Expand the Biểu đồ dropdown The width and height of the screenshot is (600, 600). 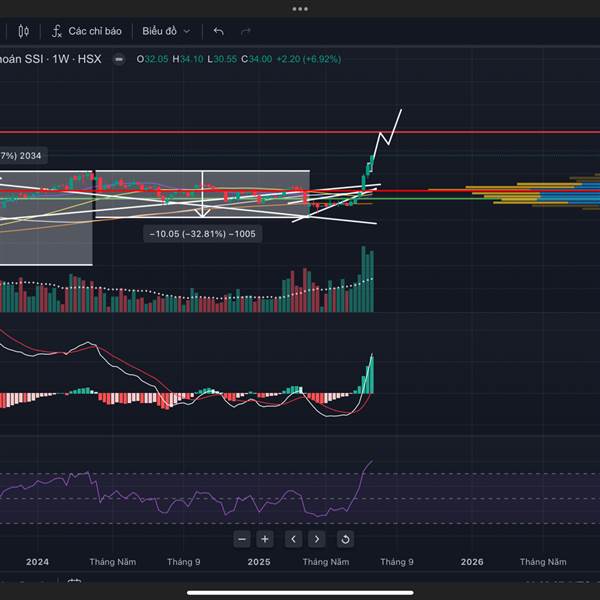166,31
